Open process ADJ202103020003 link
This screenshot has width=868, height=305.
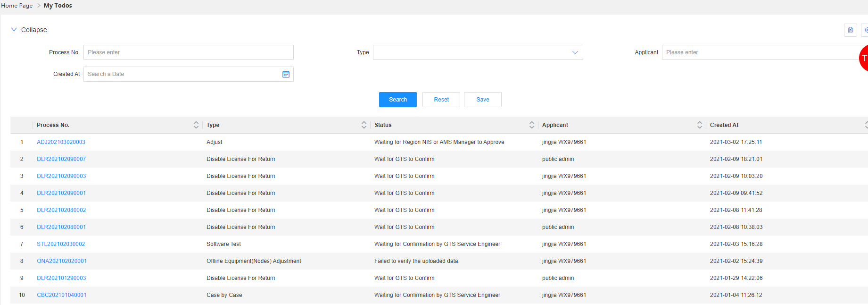[61, 142]
